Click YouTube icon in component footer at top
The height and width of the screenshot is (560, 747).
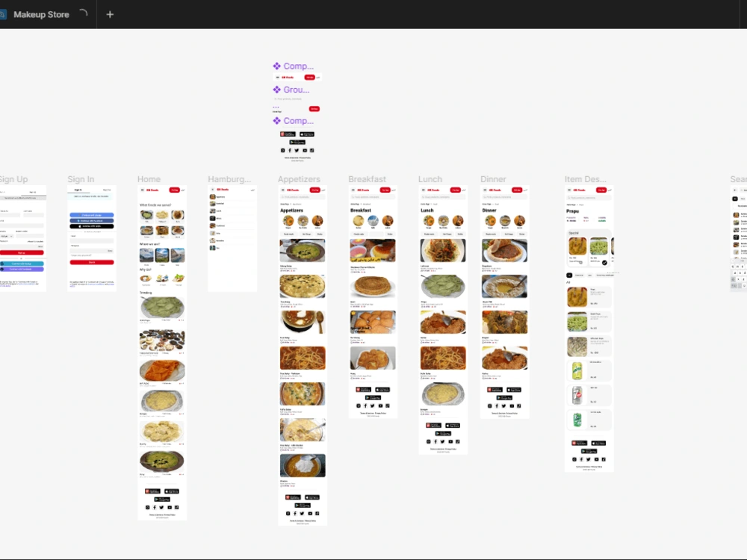pos(305,151)
